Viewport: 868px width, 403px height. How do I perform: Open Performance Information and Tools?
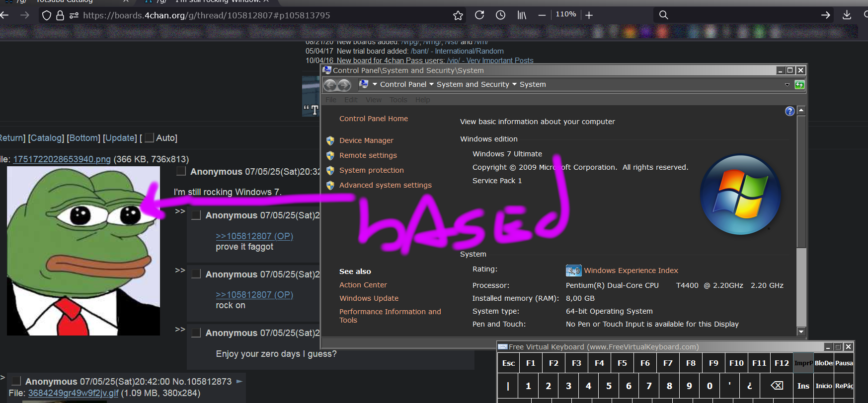pos(390,316)
